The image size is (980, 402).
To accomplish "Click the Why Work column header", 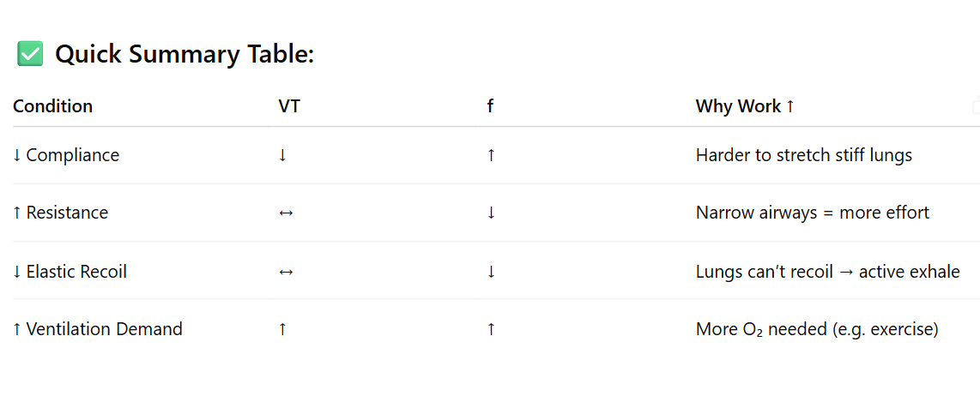I will click(x=745, y=106).
